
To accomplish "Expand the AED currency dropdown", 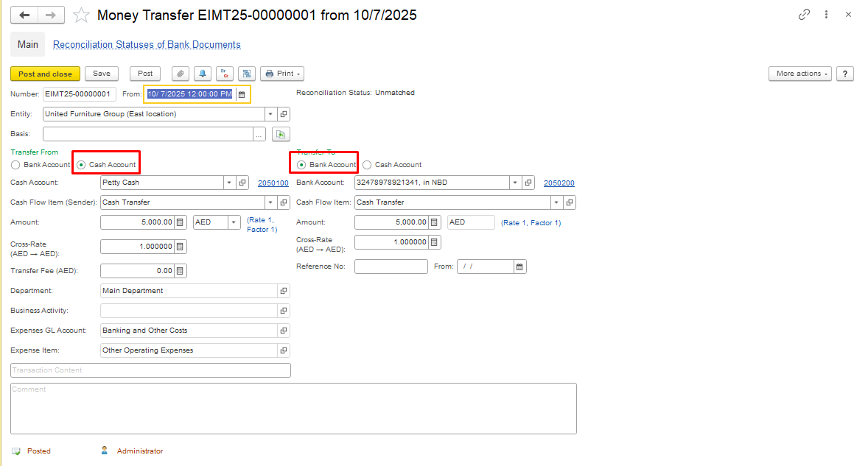I will (234, 222).
